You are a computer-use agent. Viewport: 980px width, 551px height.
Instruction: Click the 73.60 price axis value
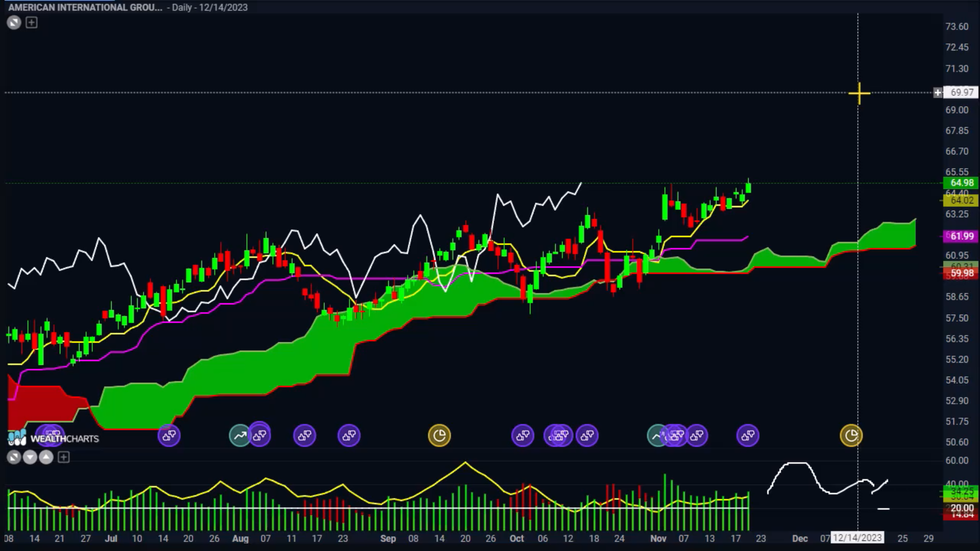coord(957,27)
